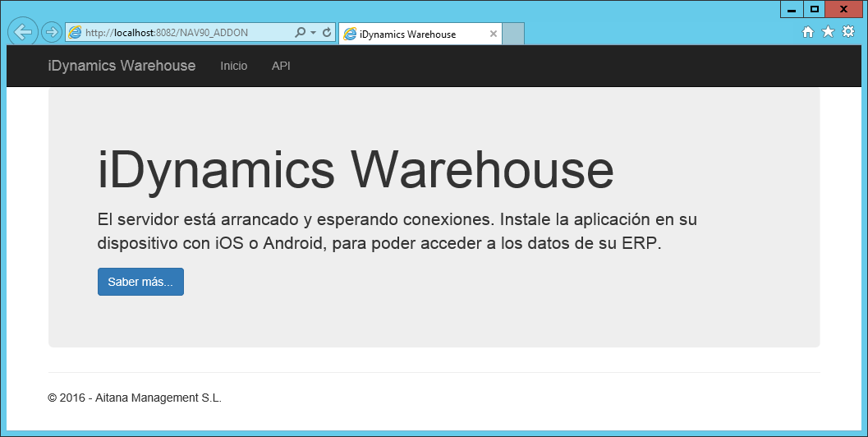Open the browser Home icon

(x=808, y=31)
